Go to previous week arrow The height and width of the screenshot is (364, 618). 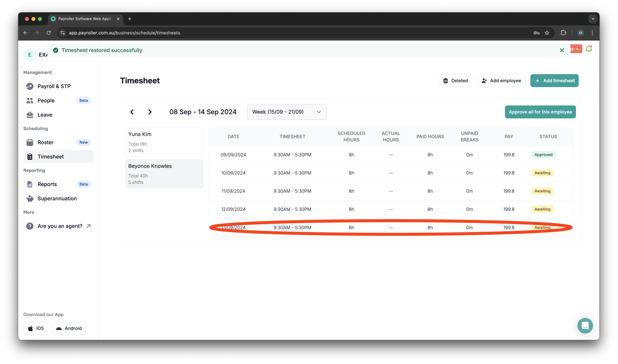click(x=132, y=112)
